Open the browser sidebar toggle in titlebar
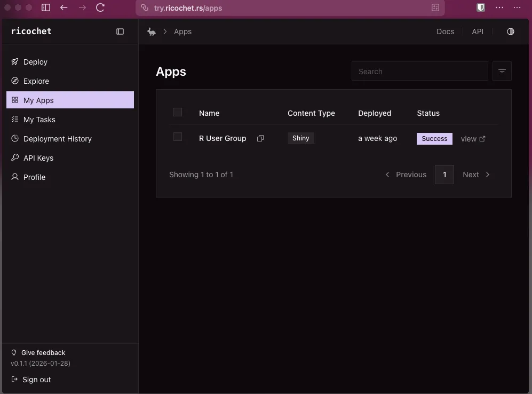Screen dimensions: 532x394 [46, 7]
